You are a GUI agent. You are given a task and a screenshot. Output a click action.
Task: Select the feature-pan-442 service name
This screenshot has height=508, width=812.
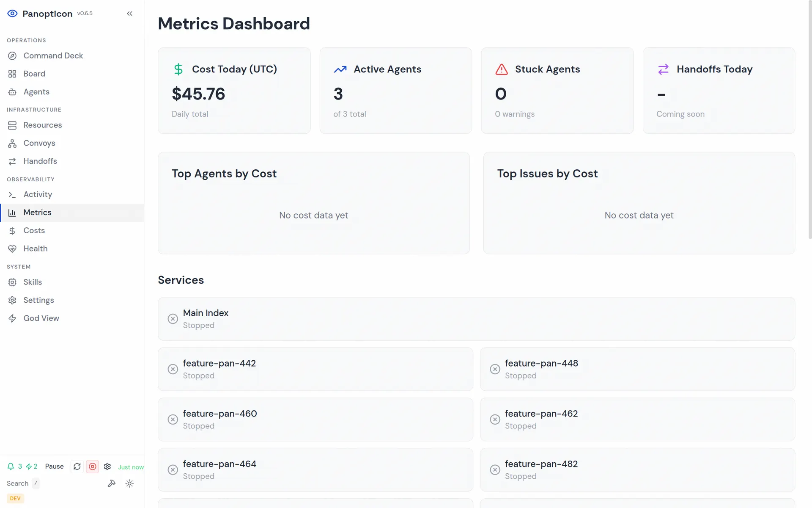pos(219,363)
